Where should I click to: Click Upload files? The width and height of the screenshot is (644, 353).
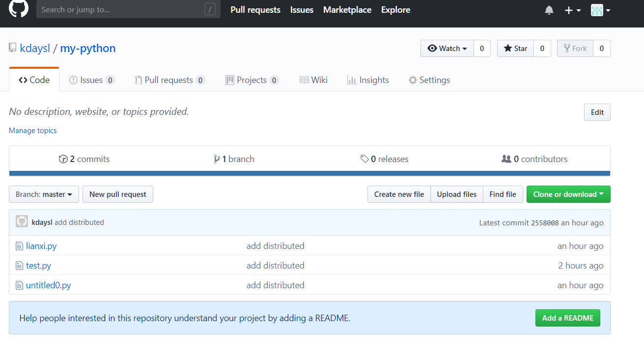click(457, 194)
